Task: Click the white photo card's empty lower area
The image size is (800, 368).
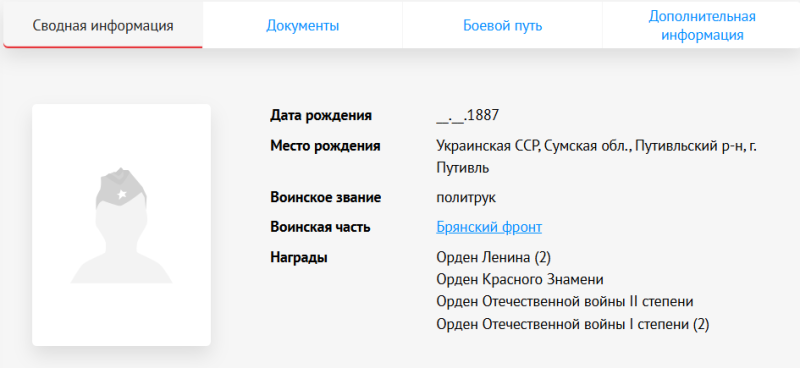Action: [121, 315]
